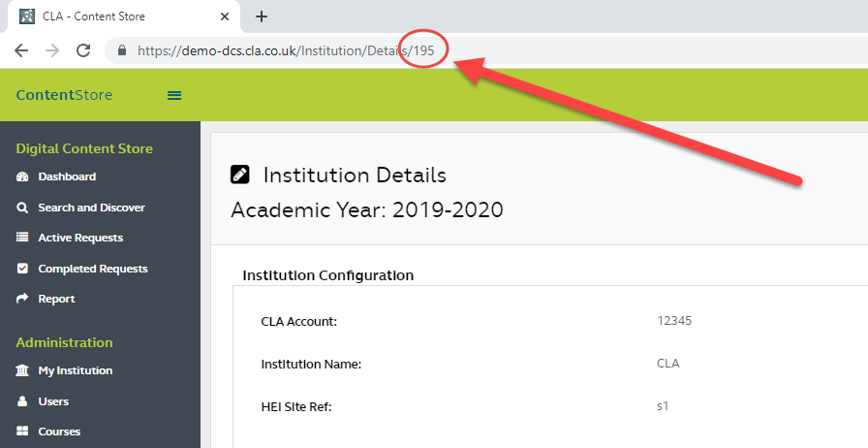
Task: Close the CLA - Content Store tab
Action: [226, 16]
